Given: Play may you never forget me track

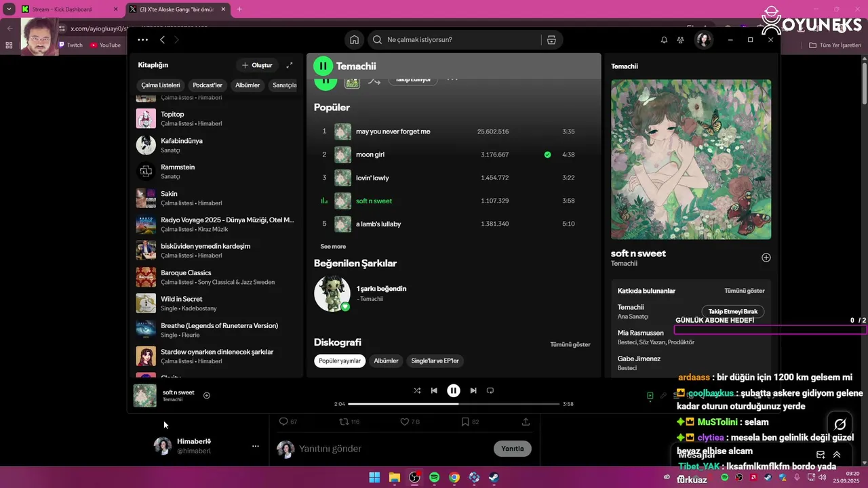Looking at the screenshot, I should pos(452,131).
